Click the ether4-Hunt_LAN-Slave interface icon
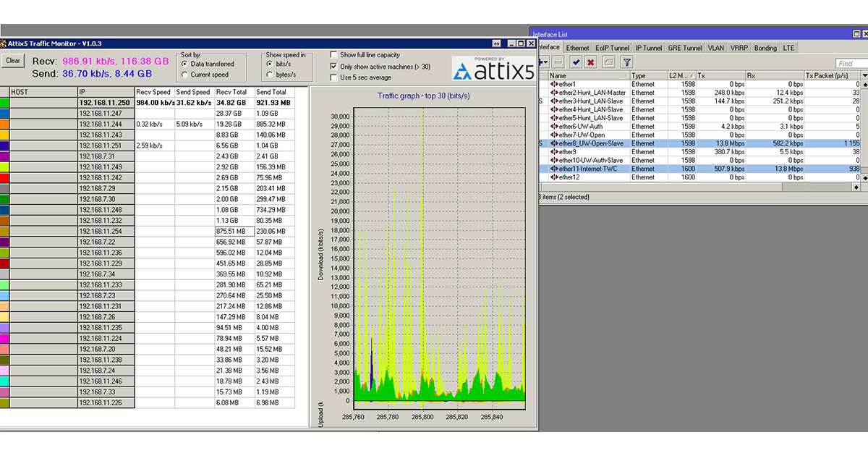Viewport: 868px width, 456px height. pyautogui.click(x=554, y=109)
